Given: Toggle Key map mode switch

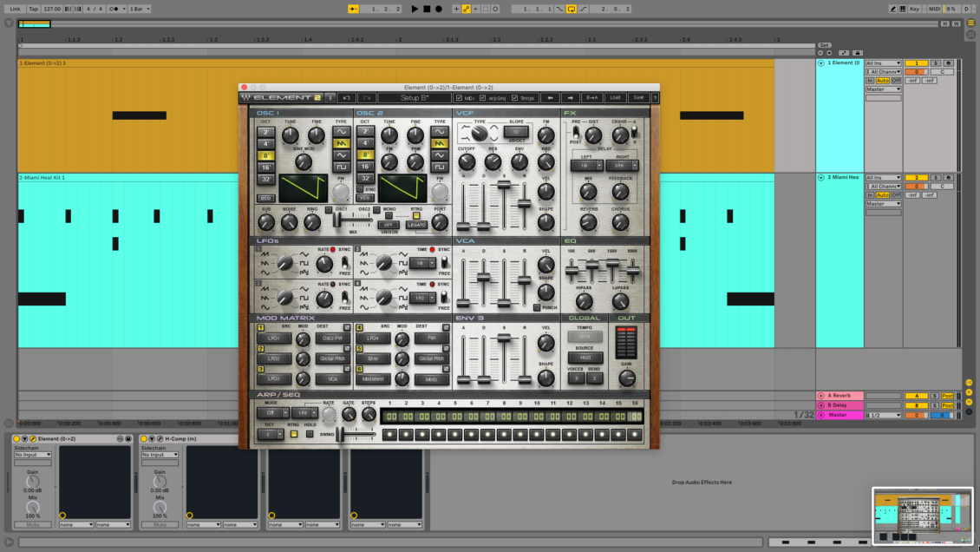Looking at the screenshot, I should [x=914, y=9].
